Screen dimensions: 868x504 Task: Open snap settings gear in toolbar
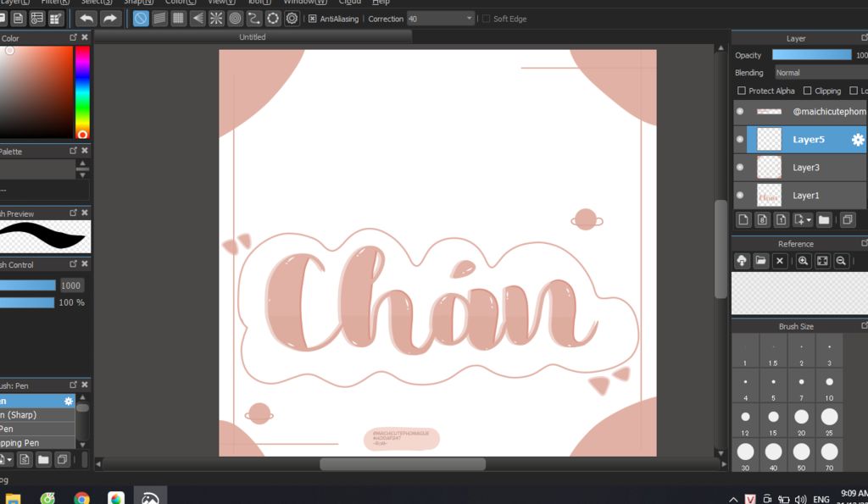tap(292, 19)
